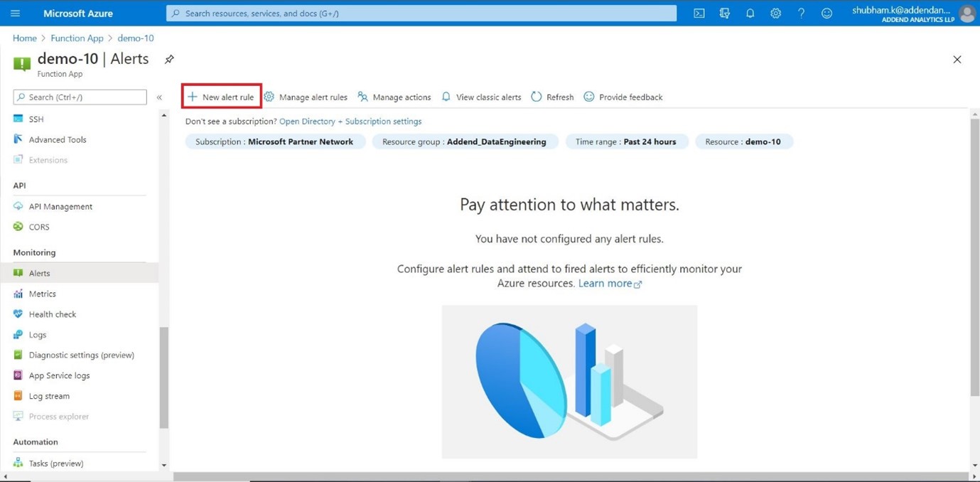Image resolution: width=980 pixels, height=482 pixels.
Task: Click the sidebar search field
Action: (78, 97)
